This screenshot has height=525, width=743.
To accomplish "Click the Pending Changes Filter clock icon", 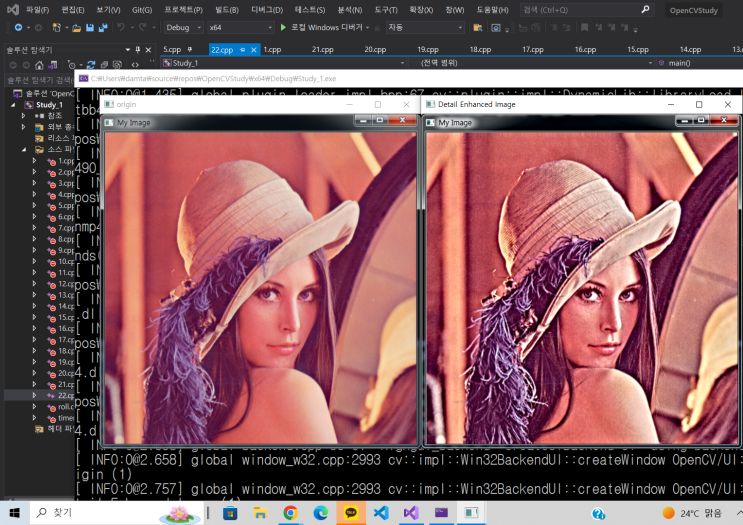I will (x=72, y=64).
